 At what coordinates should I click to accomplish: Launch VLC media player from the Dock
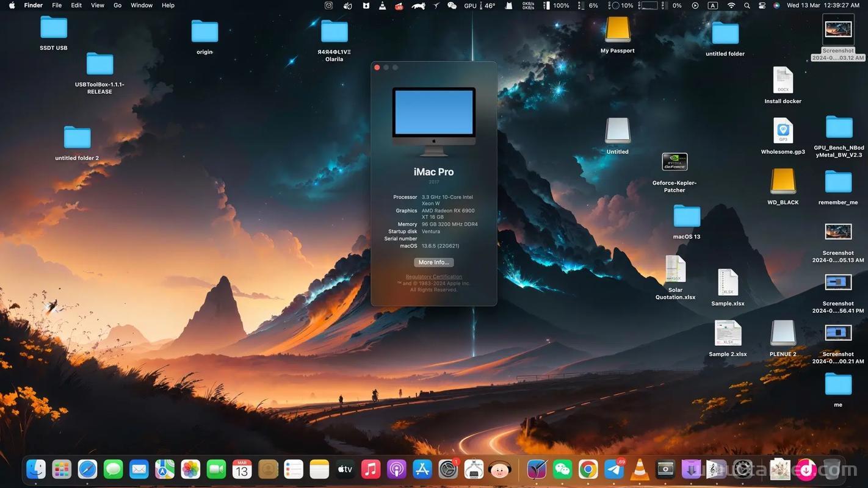tap(640, 469)
